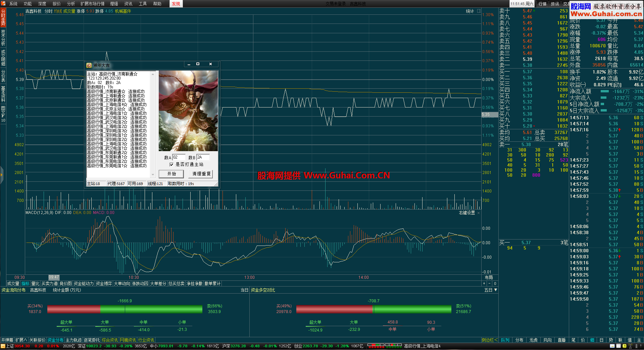Open the 五日 dropdown arrow

coord(496,290)
